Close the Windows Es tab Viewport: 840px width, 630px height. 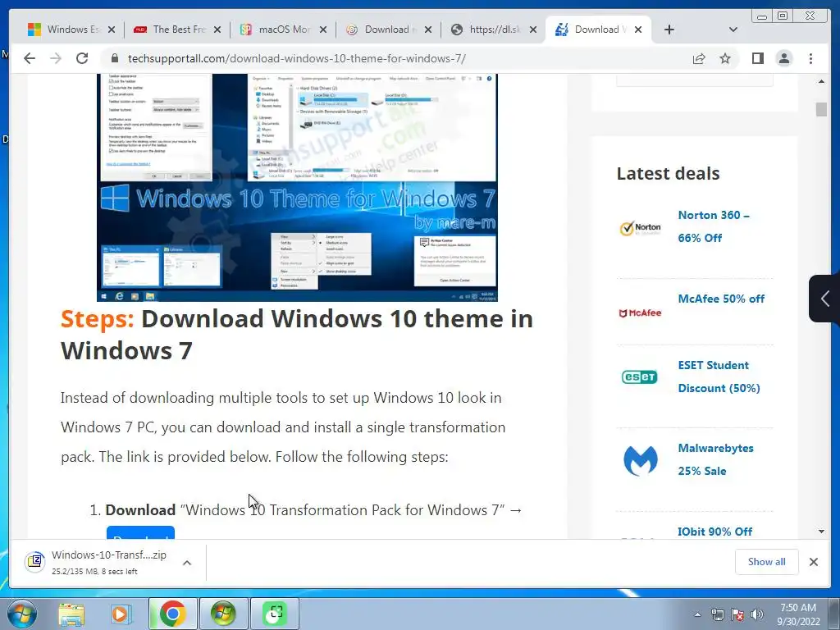[112, 30]
